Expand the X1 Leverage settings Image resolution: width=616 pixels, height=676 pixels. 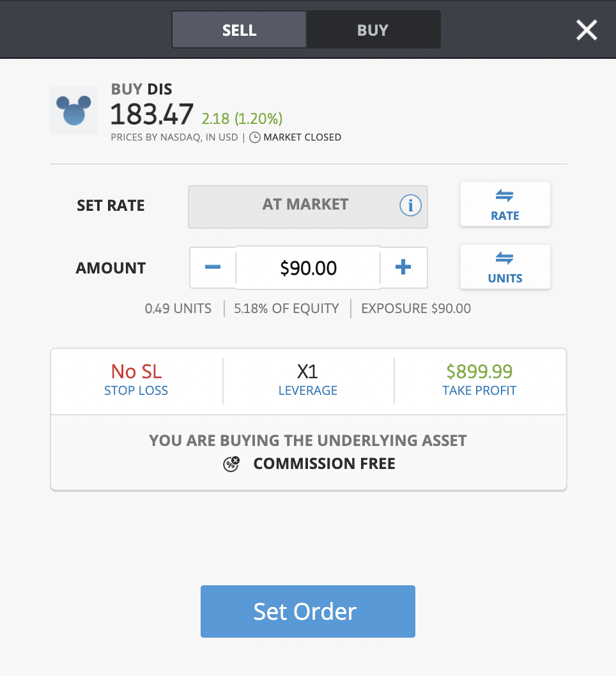308,381
